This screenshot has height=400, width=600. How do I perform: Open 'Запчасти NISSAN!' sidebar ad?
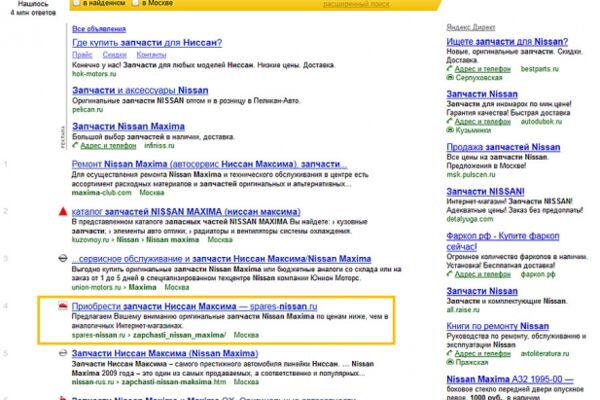(x=485, y=191)
